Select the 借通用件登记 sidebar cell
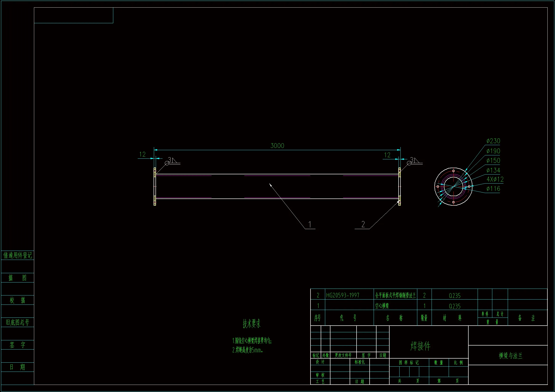The height and width of the screenshot is (392, 555). tap(17, 255)
